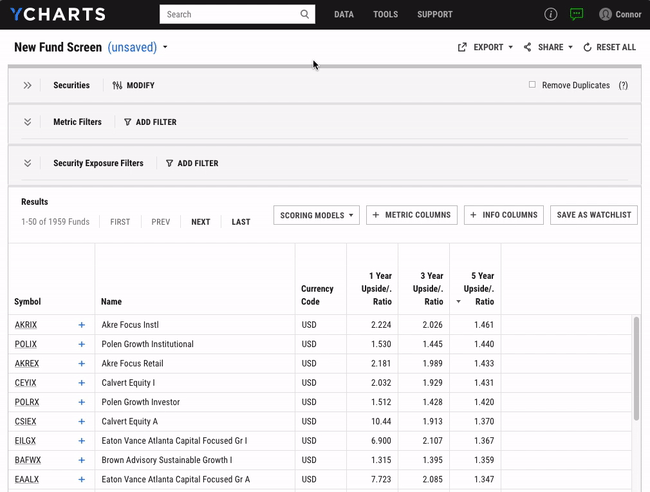This screenshot has height=492, width=650.
Task: Click ADD FILTER under Metric Filters
Action: [x=150, y=122]
